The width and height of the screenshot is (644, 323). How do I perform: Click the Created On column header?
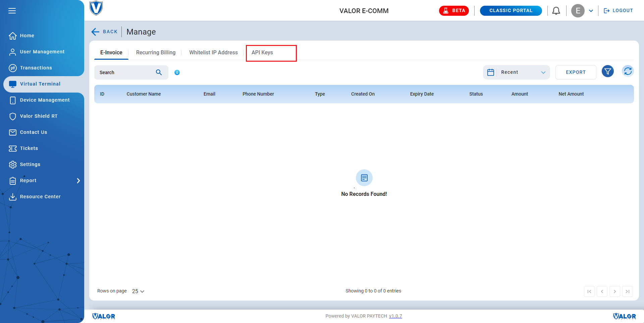tap(363, 94)
